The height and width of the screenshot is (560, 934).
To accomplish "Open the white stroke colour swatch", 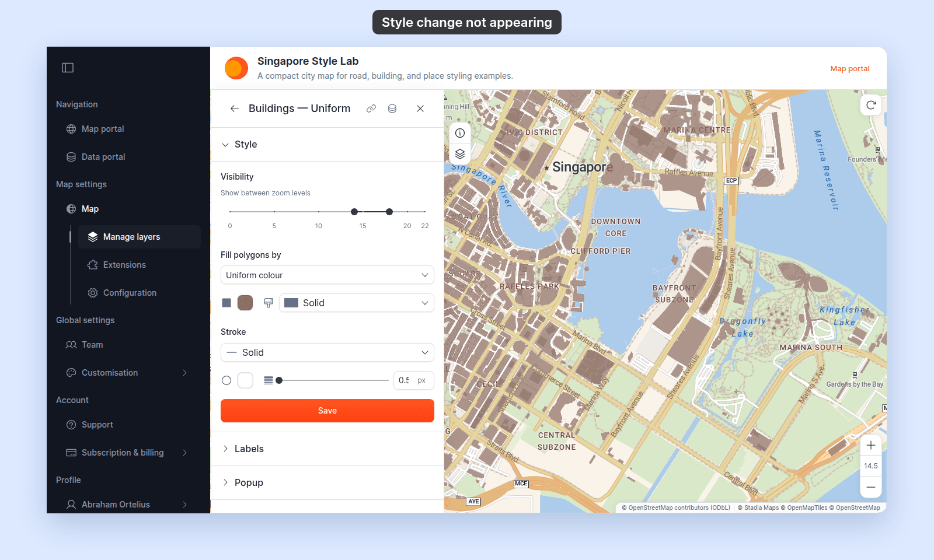I will click(245, 380).
